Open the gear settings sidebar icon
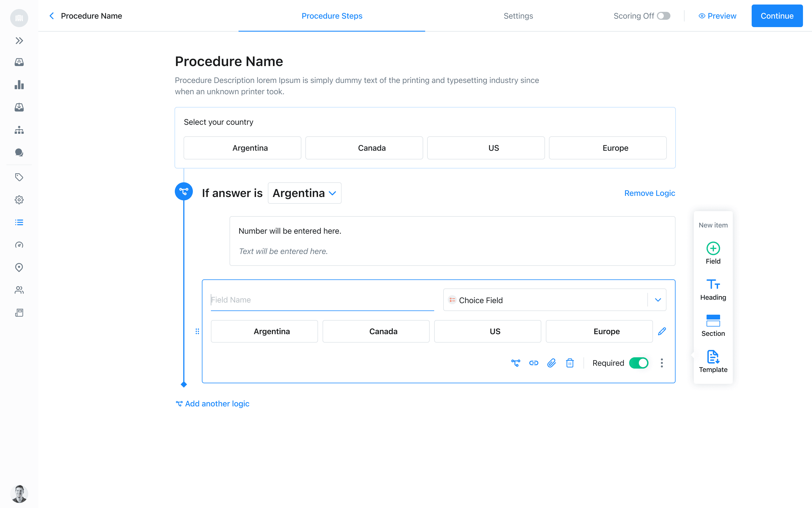 tap(19, 200)
